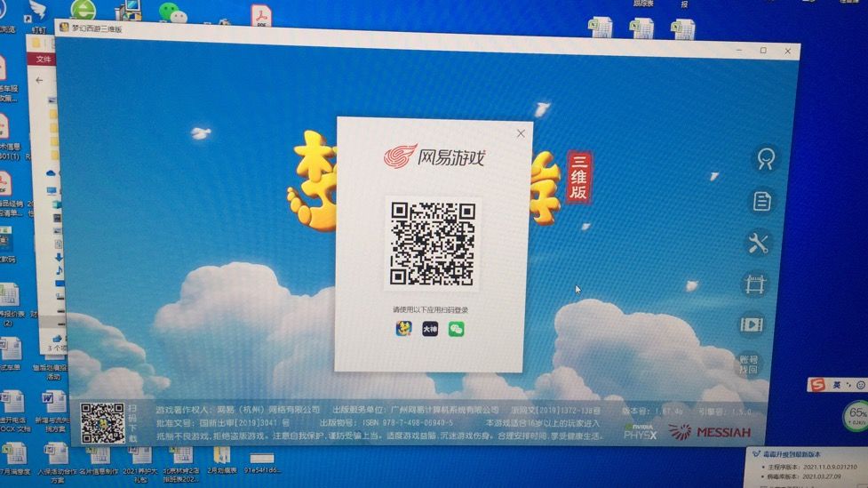Click the screenshot crop icon in launcher sidebar

(754, 284)
